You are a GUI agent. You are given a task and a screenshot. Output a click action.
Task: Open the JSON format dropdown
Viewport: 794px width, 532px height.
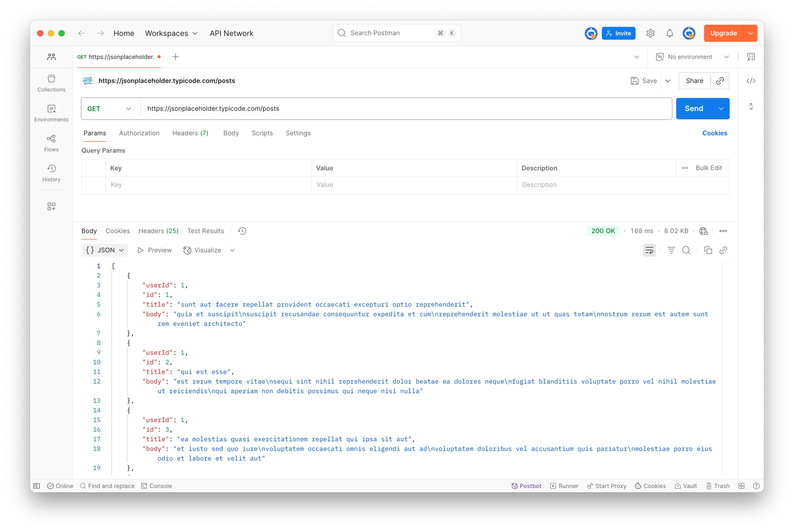point(105,250)
